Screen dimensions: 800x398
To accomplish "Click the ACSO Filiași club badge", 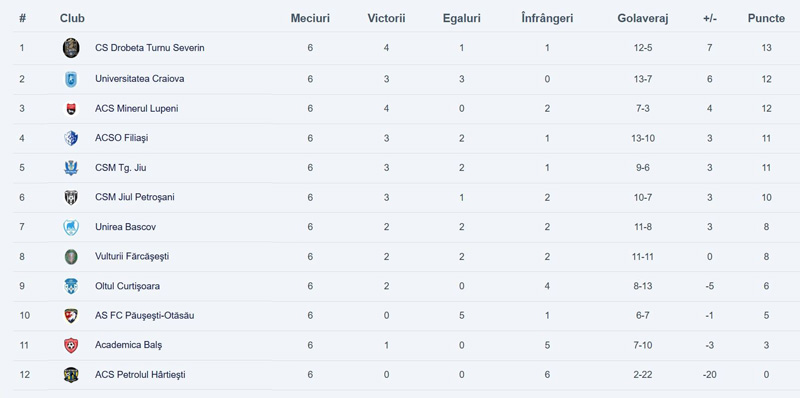I will 71,138.
